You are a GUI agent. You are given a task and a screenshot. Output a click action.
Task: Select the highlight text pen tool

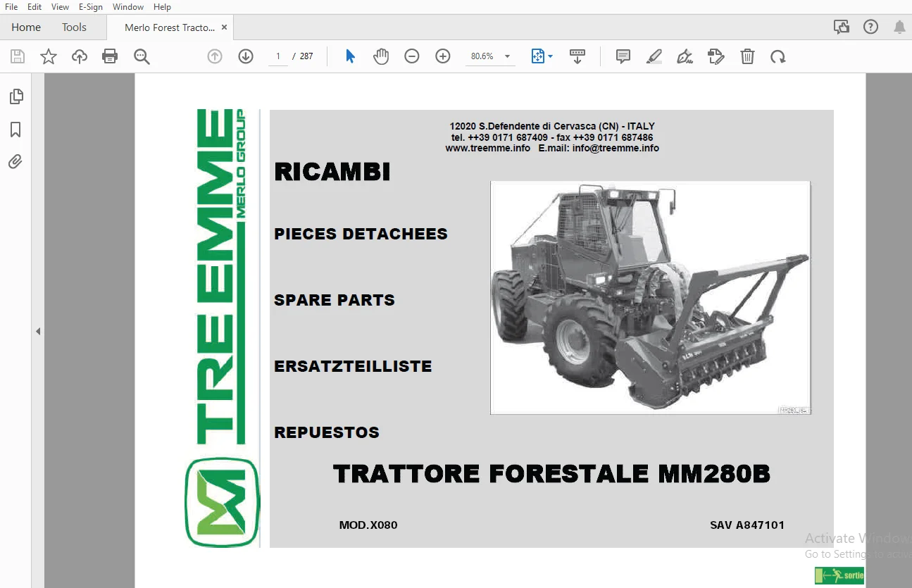click(x=654, y=56)
